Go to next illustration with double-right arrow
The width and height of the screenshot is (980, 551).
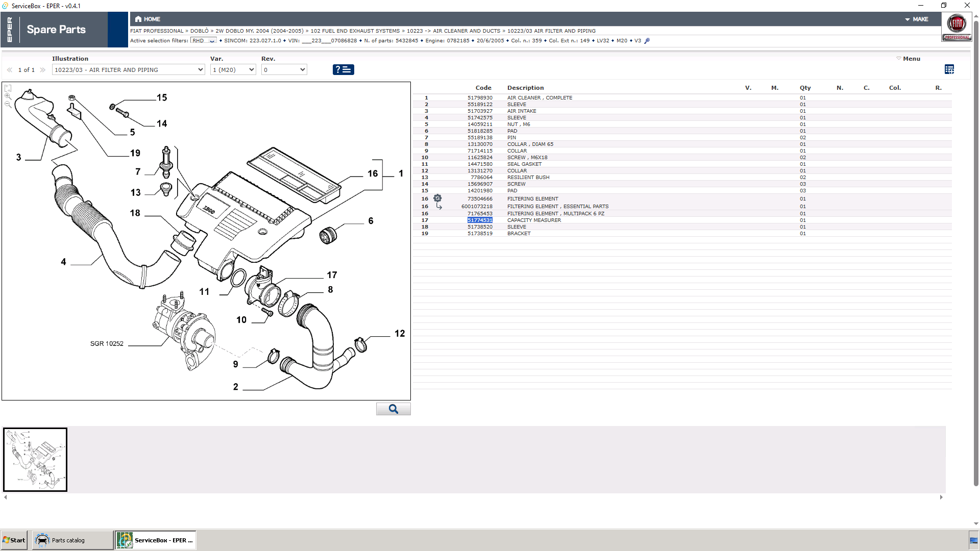point(43,70)
